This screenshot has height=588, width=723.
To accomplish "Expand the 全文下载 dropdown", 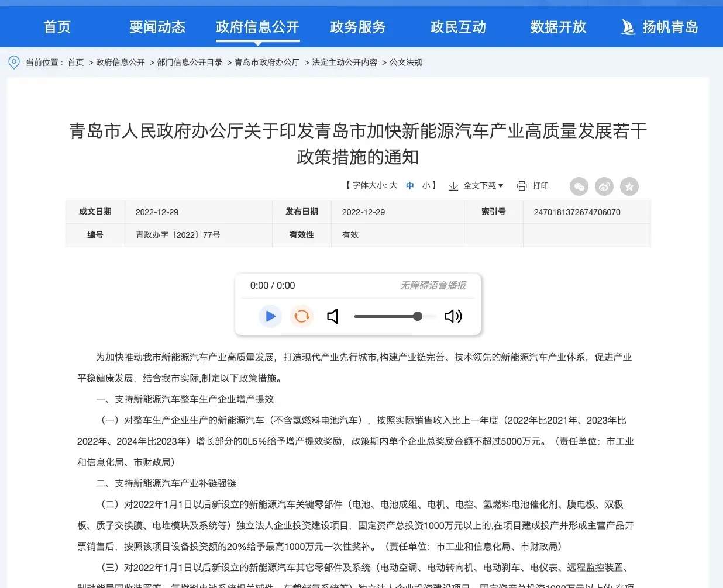I will point(483,186).
